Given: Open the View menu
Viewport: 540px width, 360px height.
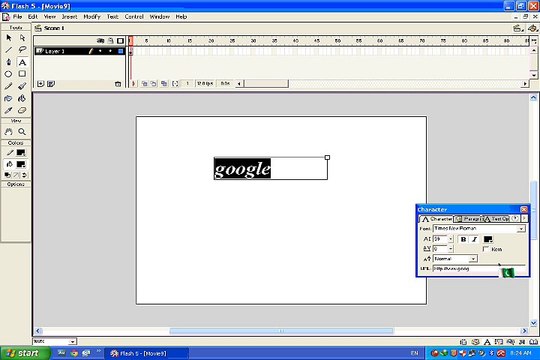Looking at the screenshot, I should [50, 17].
